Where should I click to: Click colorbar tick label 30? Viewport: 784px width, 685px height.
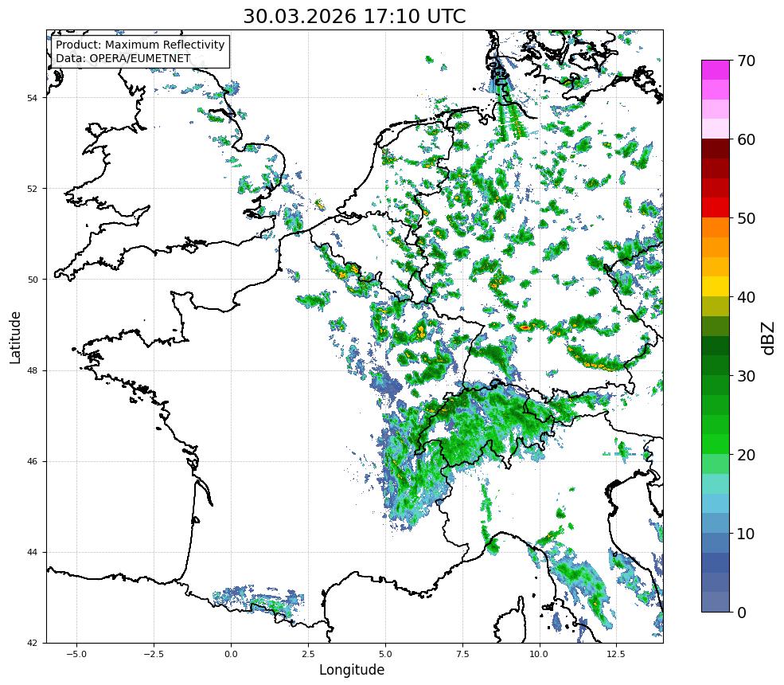point(746,376)
